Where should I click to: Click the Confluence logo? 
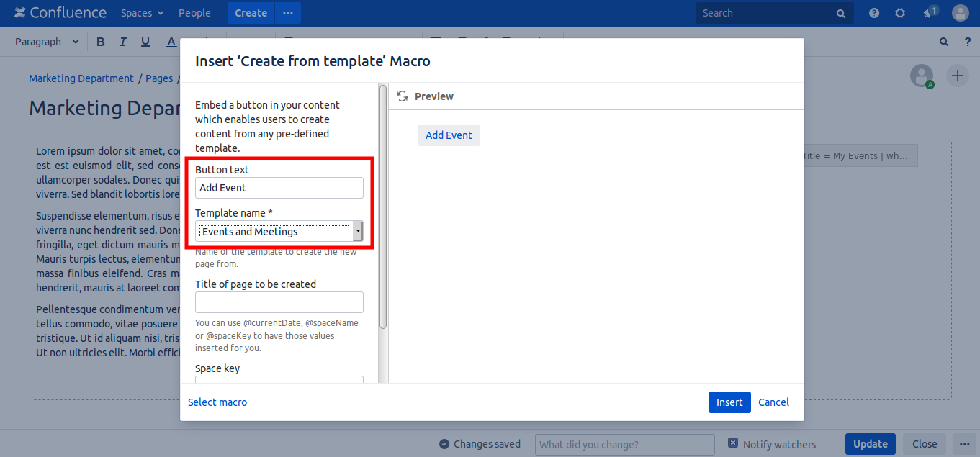60,13
